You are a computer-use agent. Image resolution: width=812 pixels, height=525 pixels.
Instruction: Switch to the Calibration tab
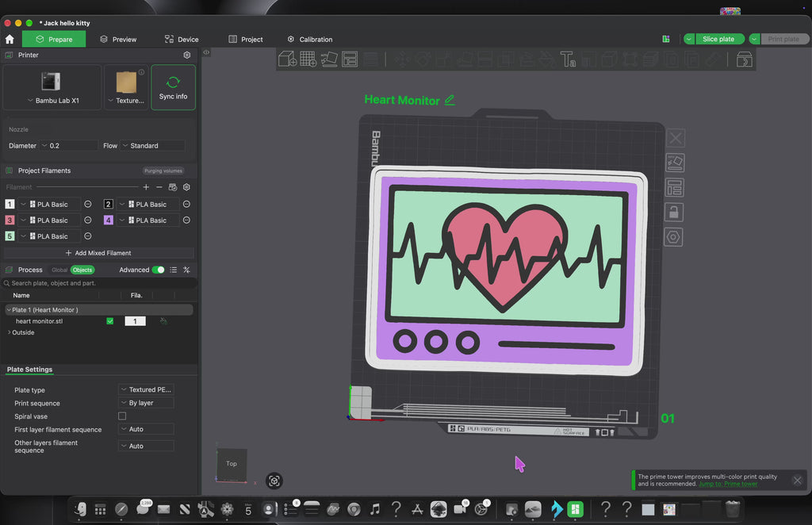(310, 40)
